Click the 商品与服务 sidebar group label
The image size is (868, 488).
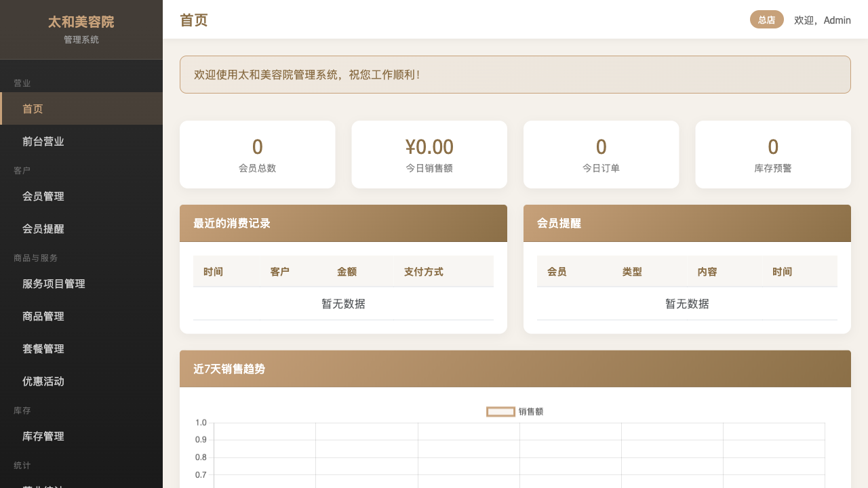point(36,258)
